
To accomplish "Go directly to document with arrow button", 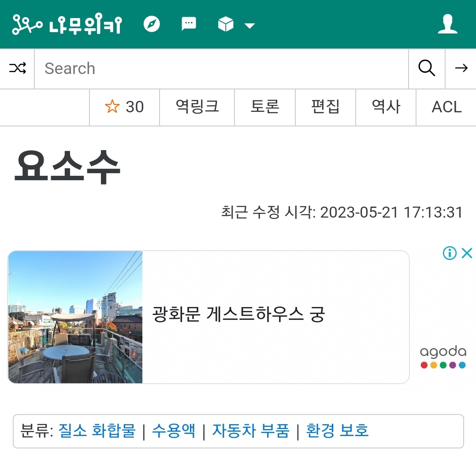I will coord(461,68).
